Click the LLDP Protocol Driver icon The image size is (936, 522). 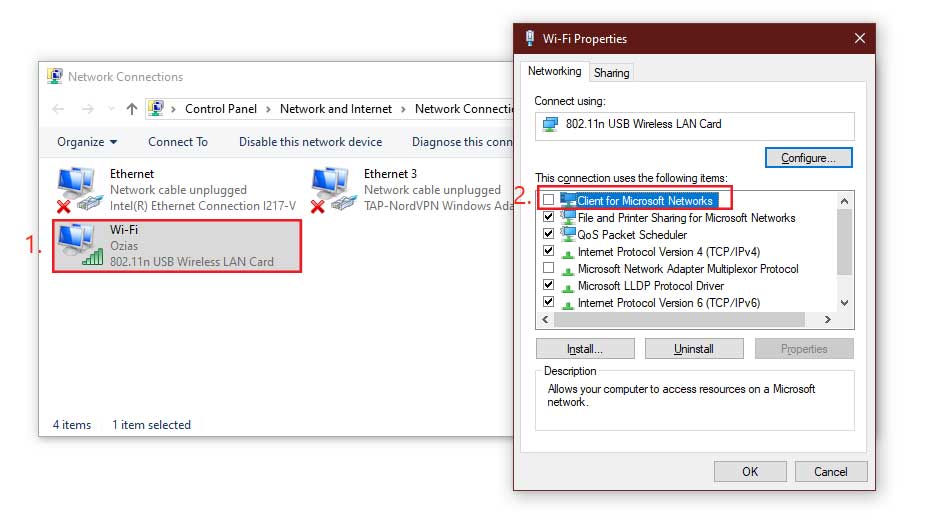568,286
